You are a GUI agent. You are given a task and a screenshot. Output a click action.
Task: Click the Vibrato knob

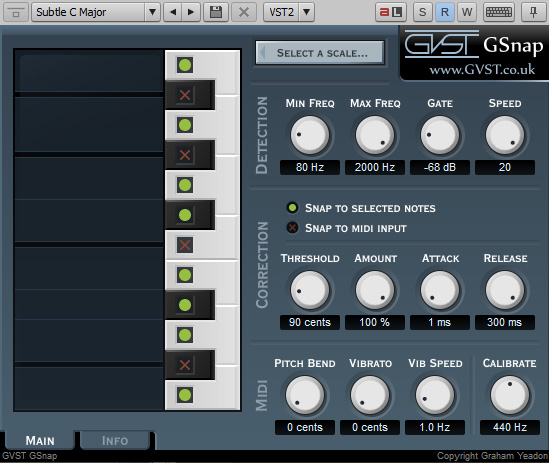tap(370, 395)
